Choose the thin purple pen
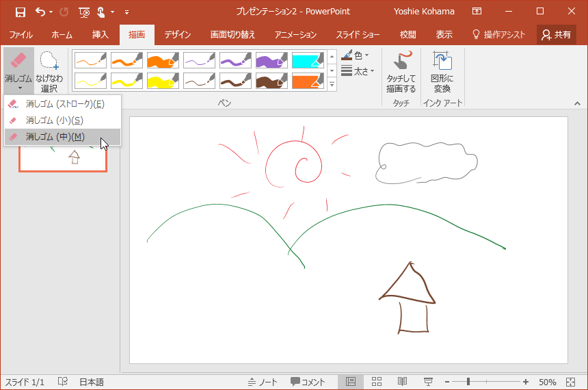This screenshot has width=588, height=390. pyautogui.click(x=199, y=60)
